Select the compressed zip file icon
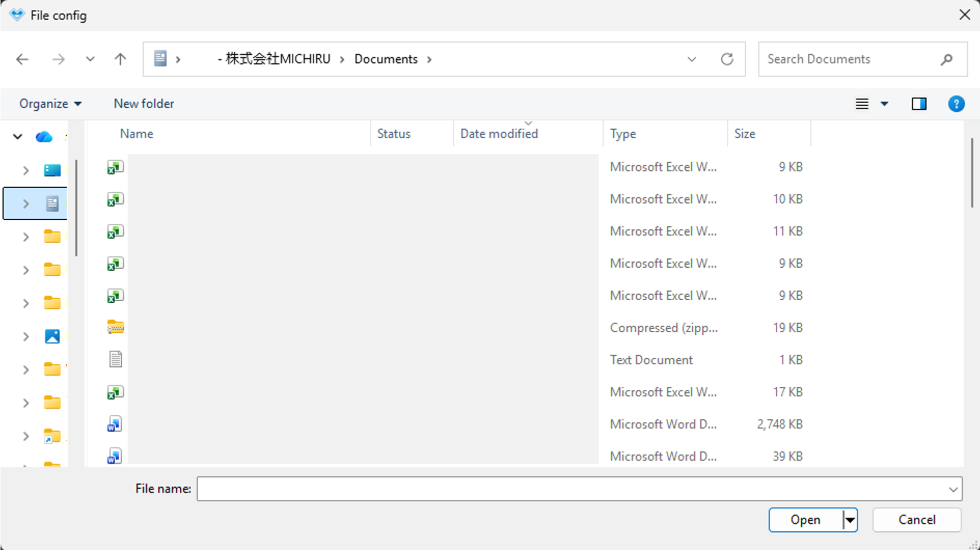Image resolution: width=980 pixels, height=550 pixels. (x=115, y=327)
